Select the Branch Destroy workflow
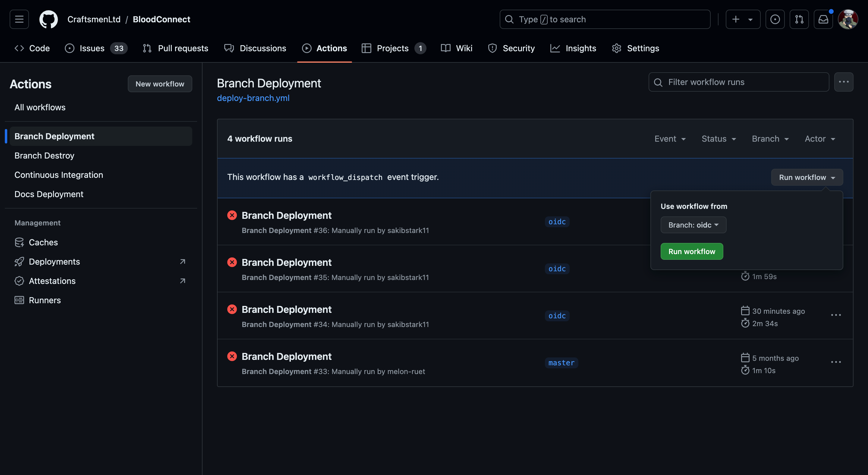The width and height of the screenshot is (868, 475). point(101,155)
